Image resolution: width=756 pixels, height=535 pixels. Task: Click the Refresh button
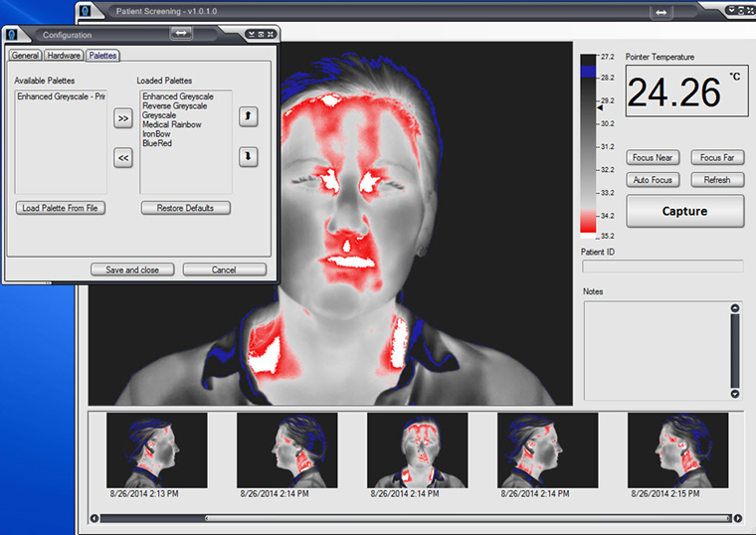point(717,180)
